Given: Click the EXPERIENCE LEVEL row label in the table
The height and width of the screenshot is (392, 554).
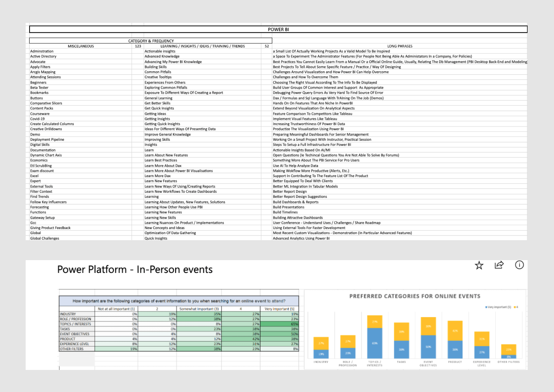Looking at the screenshot, I should [x=77, y=344].
